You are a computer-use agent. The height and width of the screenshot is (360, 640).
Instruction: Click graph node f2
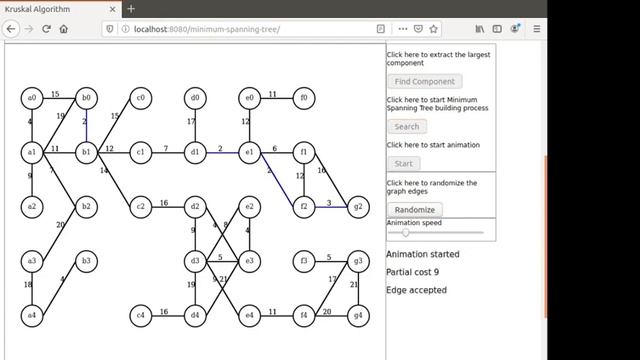[x=304, y=207]
